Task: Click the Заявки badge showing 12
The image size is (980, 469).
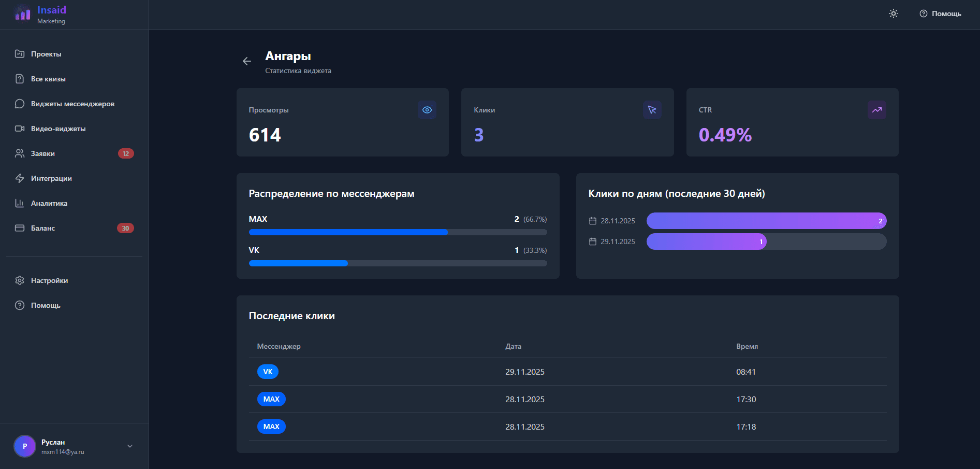Action: [126, 153]
